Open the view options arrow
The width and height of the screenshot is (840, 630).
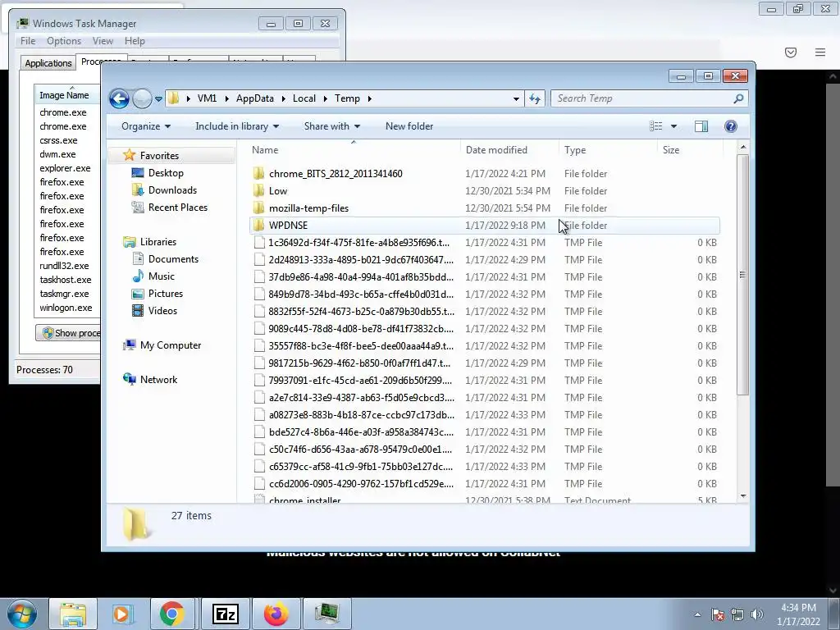pyautogui.click(x=674, y=126)
